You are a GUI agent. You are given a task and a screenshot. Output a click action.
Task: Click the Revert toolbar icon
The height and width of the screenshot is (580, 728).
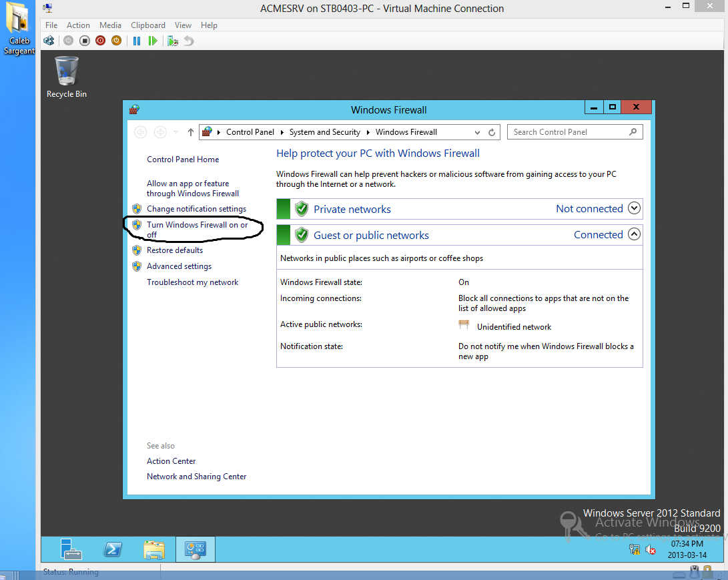point(188,41)
